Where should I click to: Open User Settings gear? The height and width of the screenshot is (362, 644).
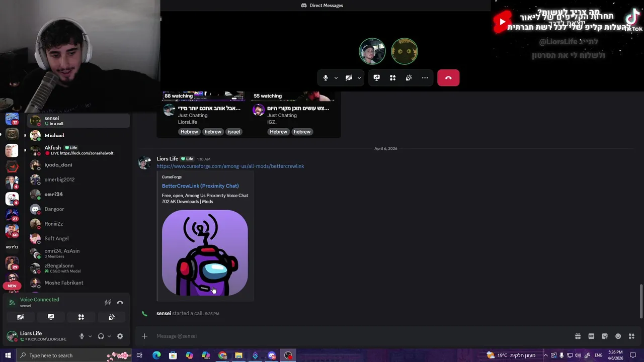tap(120, 336)
